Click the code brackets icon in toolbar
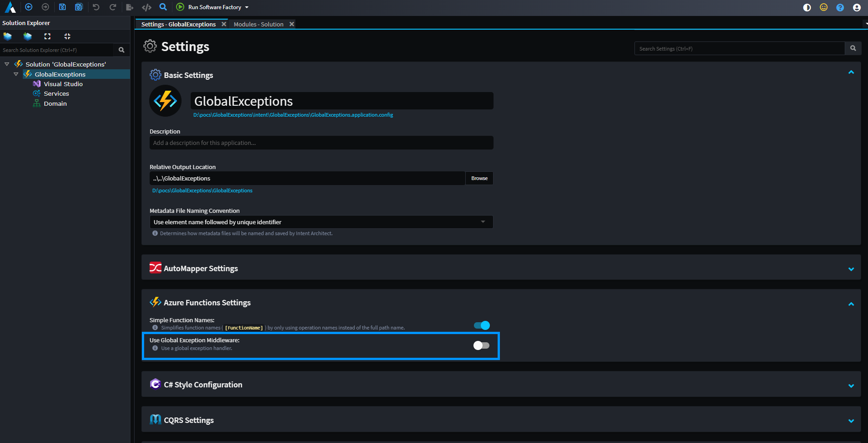The width and height of the screenshot is (868, 443). (x=146, y=7)
